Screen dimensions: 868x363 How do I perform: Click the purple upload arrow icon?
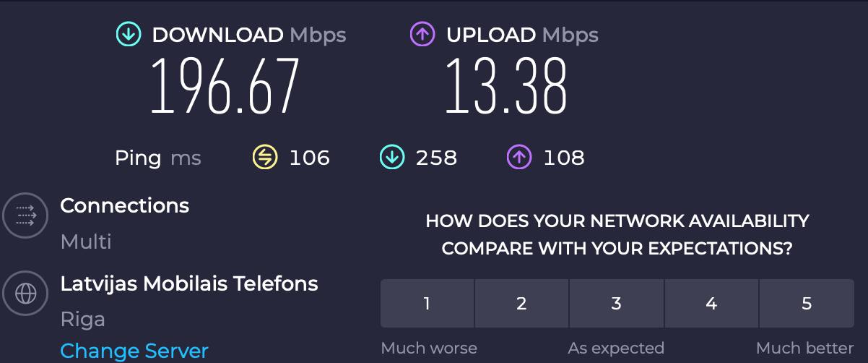pos(422,34)
